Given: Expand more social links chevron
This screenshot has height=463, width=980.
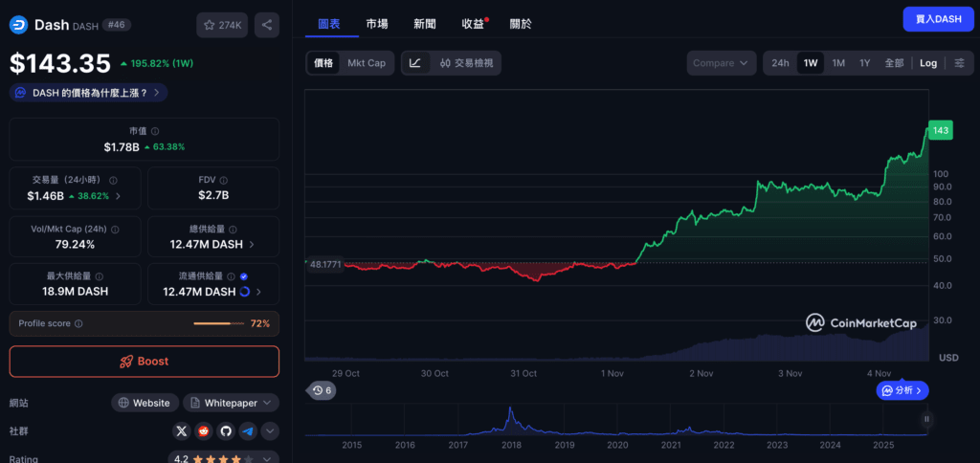Looking at the screenshot, I should (270, 431).
